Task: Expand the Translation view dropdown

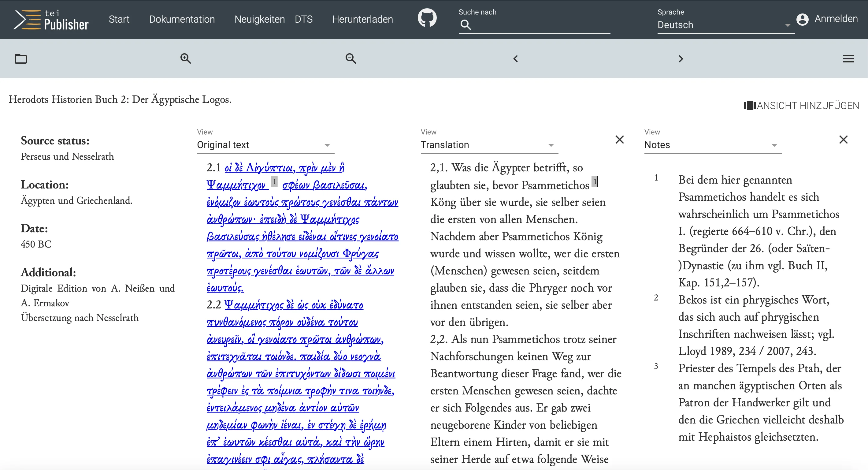Action: [488, 145]
